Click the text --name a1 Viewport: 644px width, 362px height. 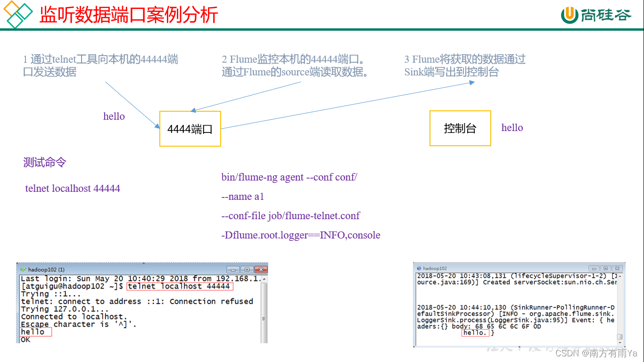coord(243,197)
